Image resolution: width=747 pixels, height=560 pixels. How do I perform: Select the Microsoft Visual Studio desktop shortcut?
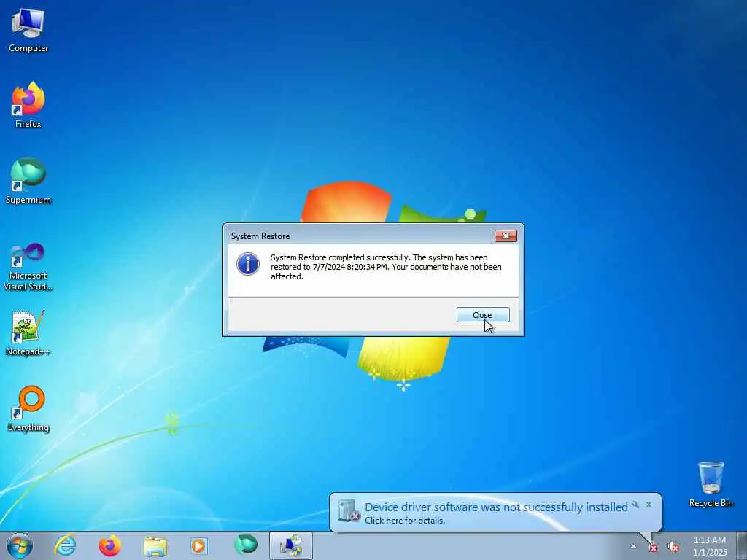pos(28,267)
